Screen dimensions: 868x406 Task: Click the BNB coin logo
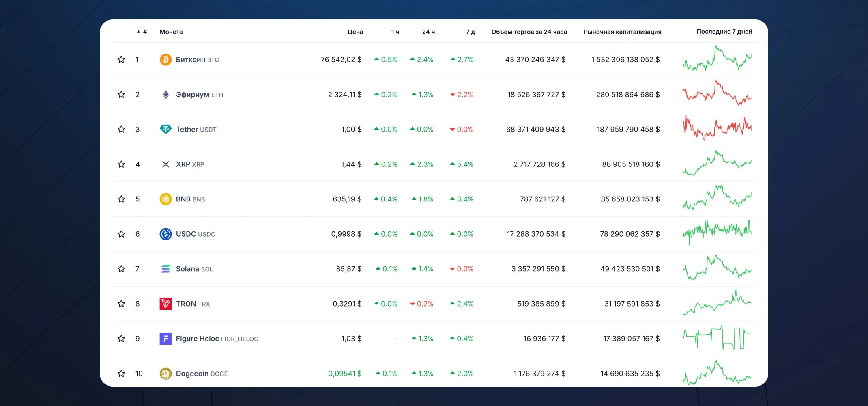165,199
